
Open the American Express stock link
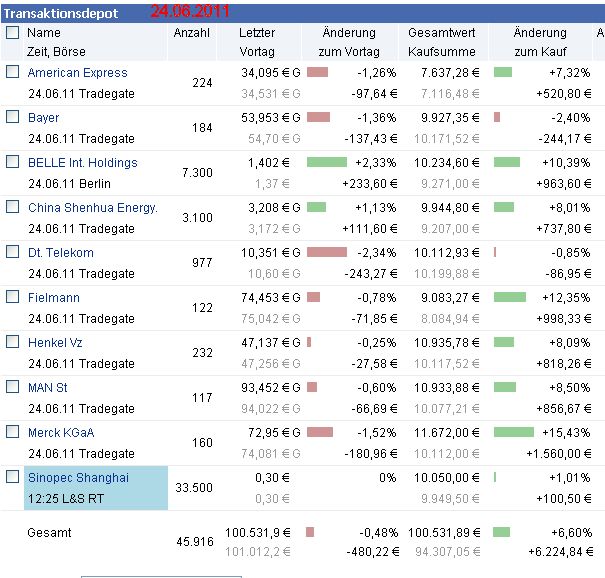click(77, 73)
